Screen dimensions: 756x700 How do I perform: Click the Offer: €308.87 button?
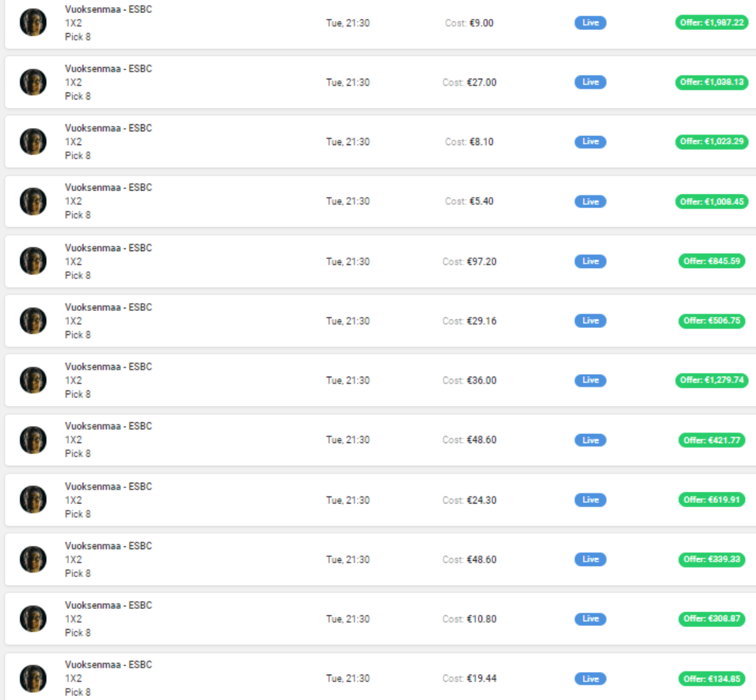[712, 619]
